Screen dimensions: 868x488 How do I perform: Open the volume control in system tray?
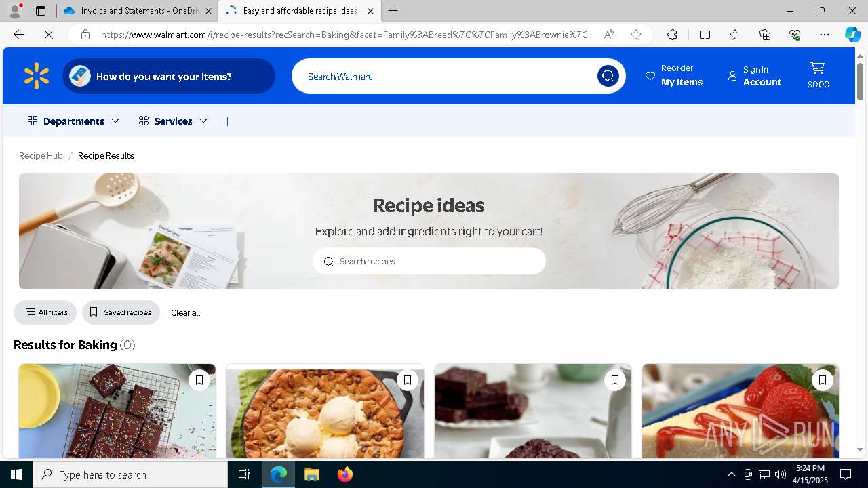pos(781,474)
